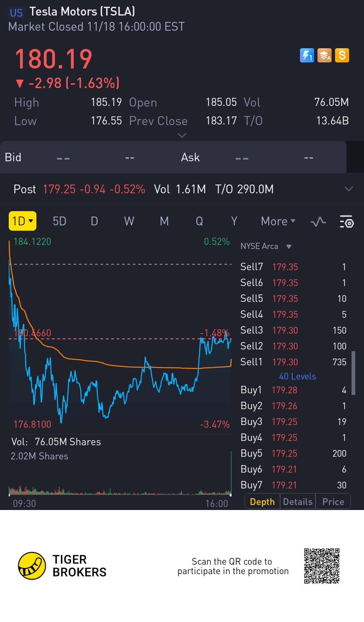This screenshot has height=622, width=364.
Task: Tap the Prev Close 183.17 value
Action: tap(221, 121)
